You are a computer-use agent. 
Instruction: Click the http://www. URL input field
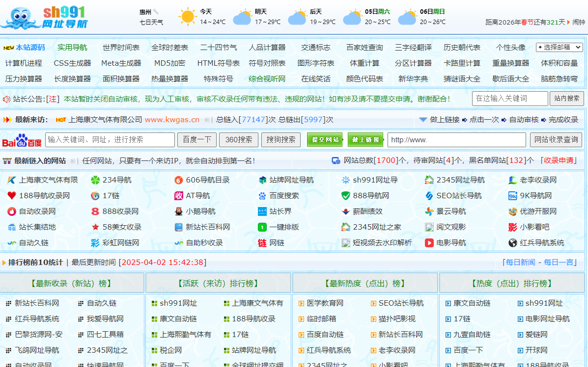tap(456, 140)
